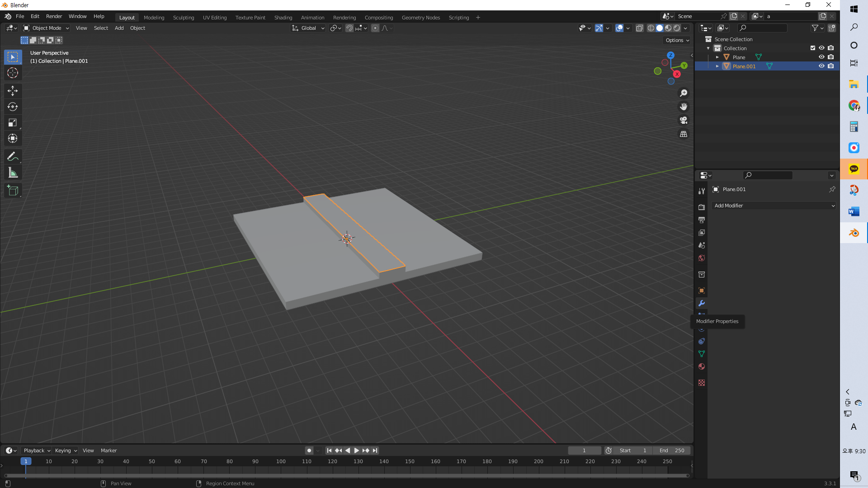This screenshot has height=488, width=868.
Task: Select the Move tool in toolbar
Action: 13,91
